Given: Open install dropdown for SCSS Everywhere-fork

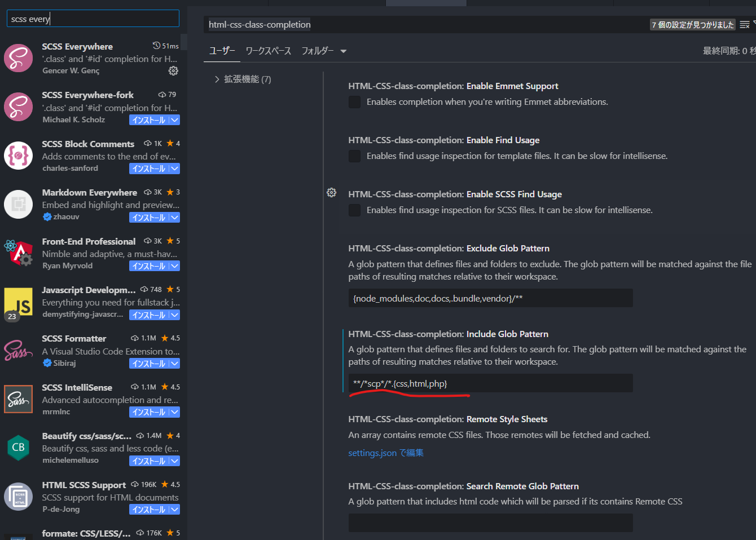Looking at the screenshot, I should coord(175,120).
